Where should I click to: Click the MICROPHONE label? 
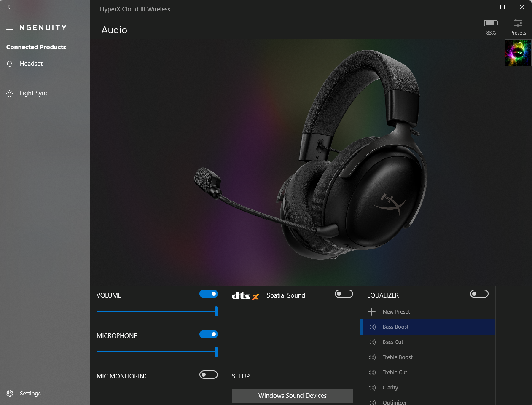(x=117, y=336)
